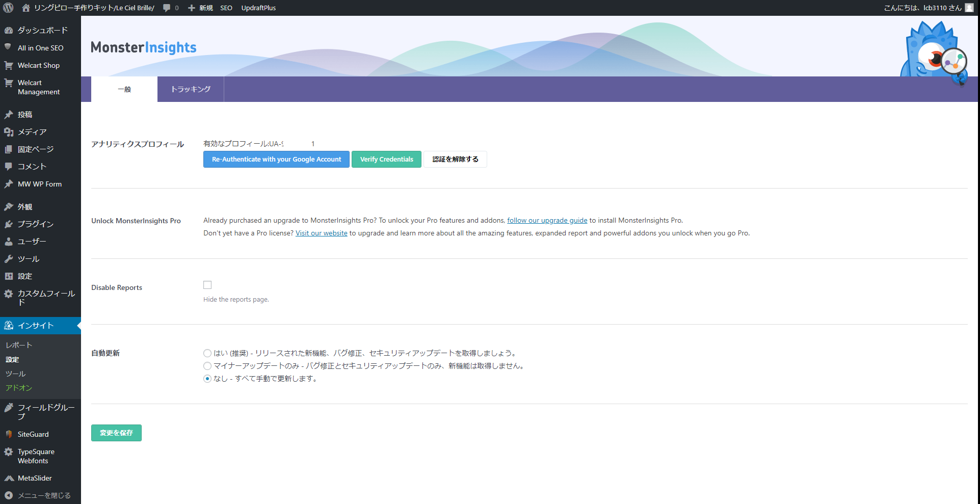980x504 pixels.
Task: Open the 設定 submenu under Insights
Action: coord(12,359)
